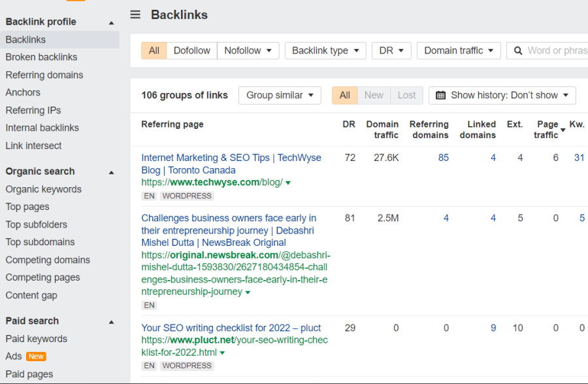Click the Word or phrase search field
This screenshot has height=384, width=588.
[x=557, y=50]
